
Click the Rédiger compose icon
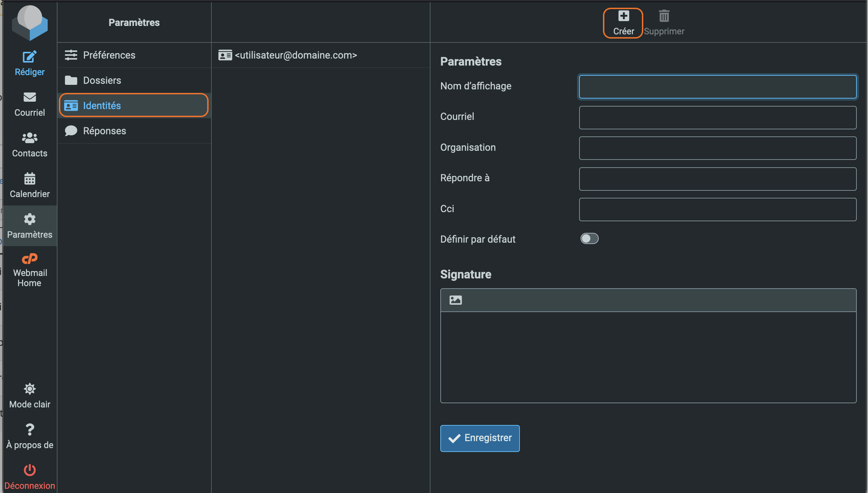[30, 57]
